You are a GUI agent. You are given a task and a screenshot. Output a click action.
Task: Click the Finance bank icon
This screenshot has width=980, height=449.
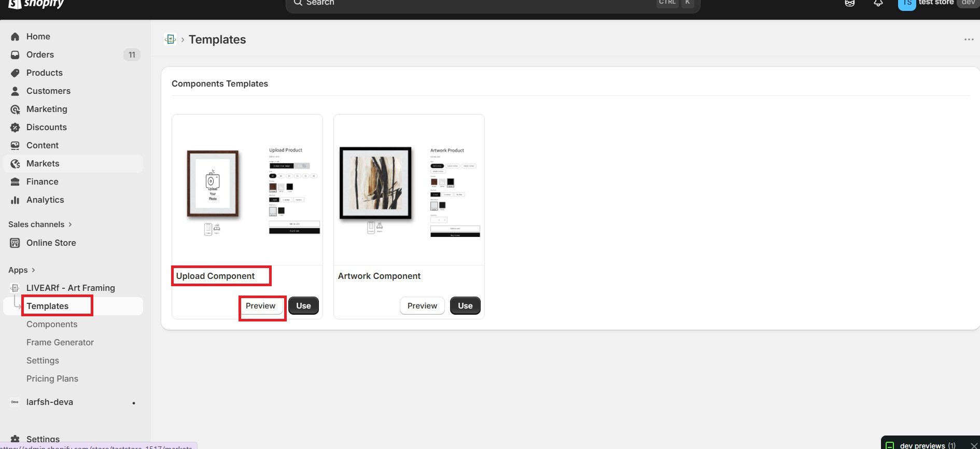(15, 181)
